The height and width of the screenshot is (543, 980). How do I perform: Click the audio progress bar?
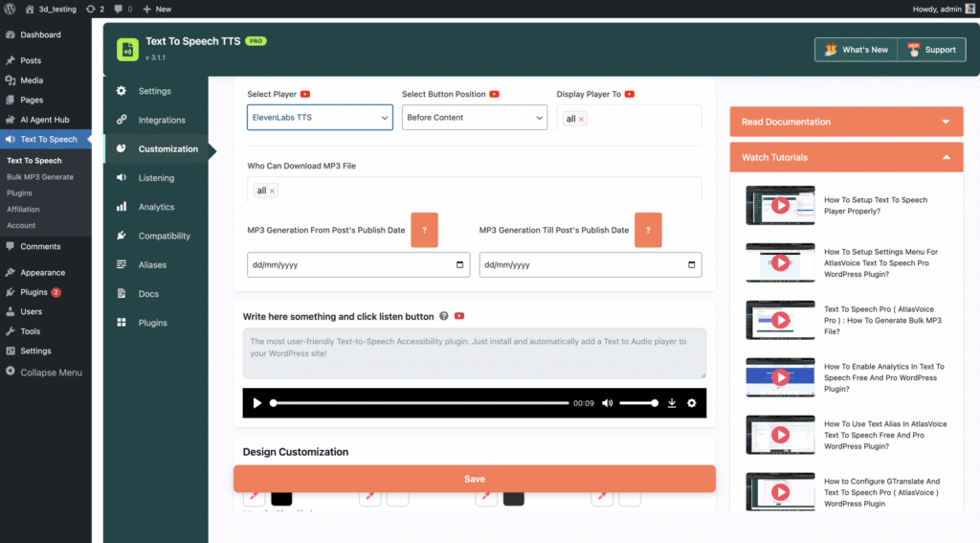tap(421, 403)
